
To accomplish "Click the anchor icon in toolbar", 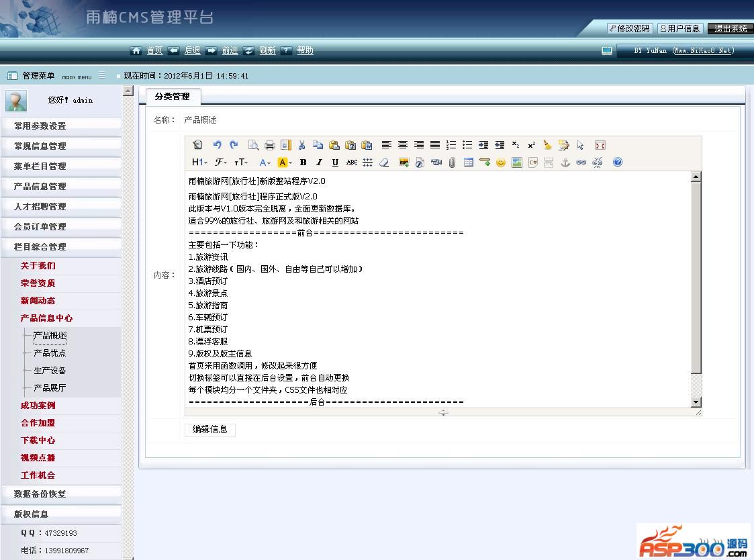I will point(565,162).
